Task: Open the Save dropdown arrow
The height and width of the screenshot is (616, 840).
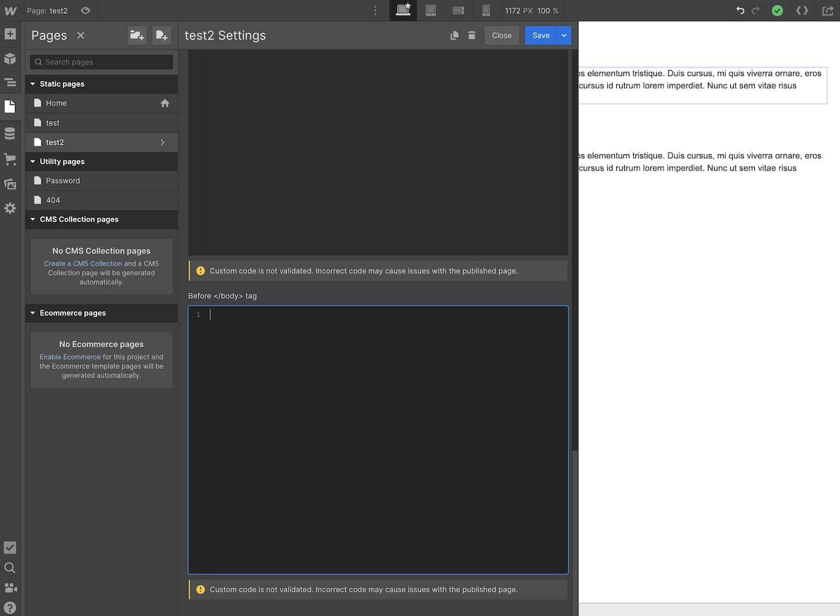Action: coord(564,35)
